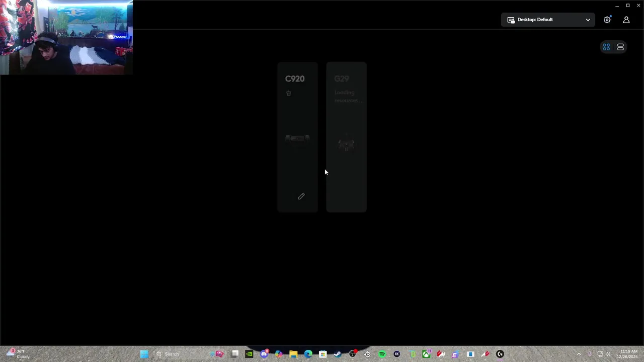Switch devices to list view

point(620,47)
